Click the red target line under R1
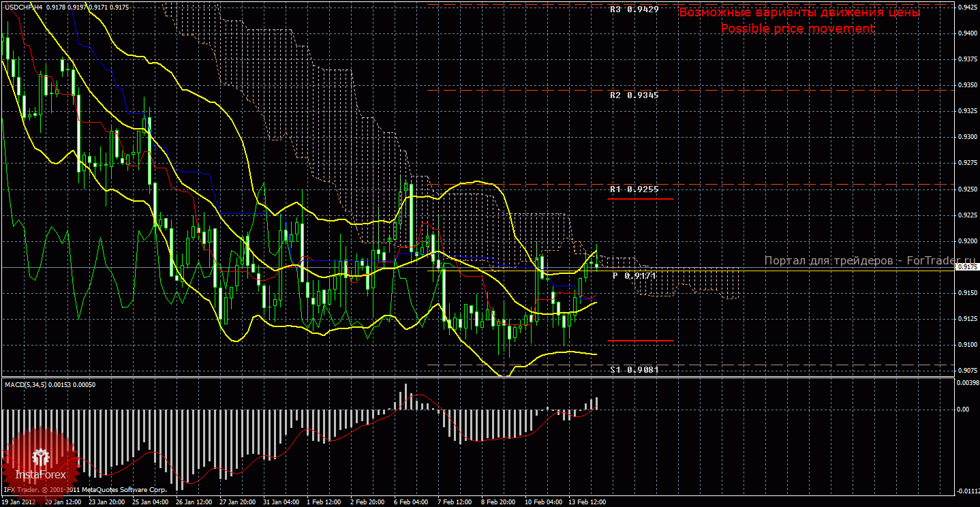 pyautogui.click(x=641, y=199)
